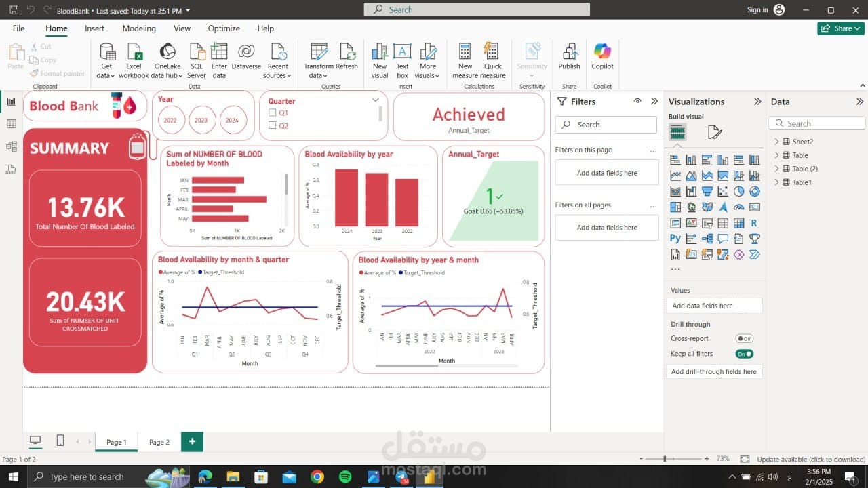Select the scatter chart visual

(x=723, y=191)
